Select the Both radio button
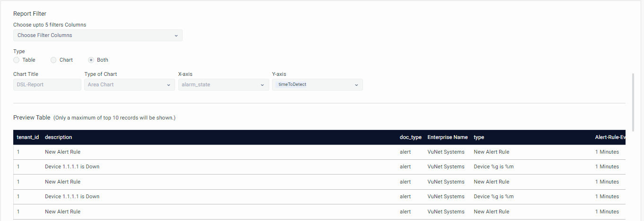The image size is (644, 221). (91, 60)
